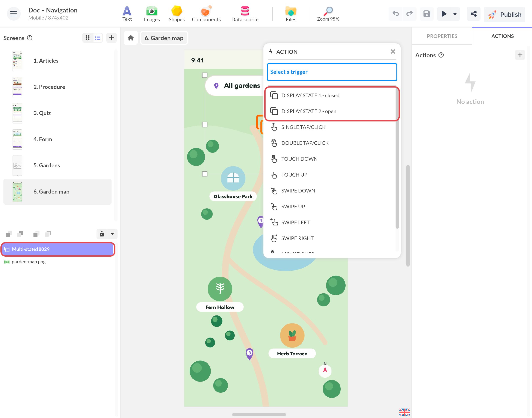
Task: Add a new action with plus
Action: [520, 55]
